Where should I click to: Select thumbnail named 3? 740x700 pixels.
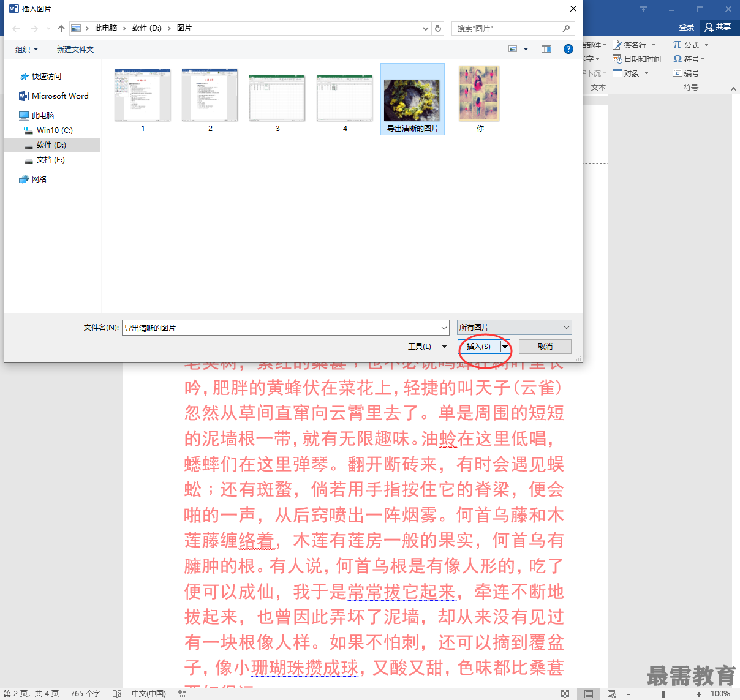pyautogui.click(x=277, y=103)
